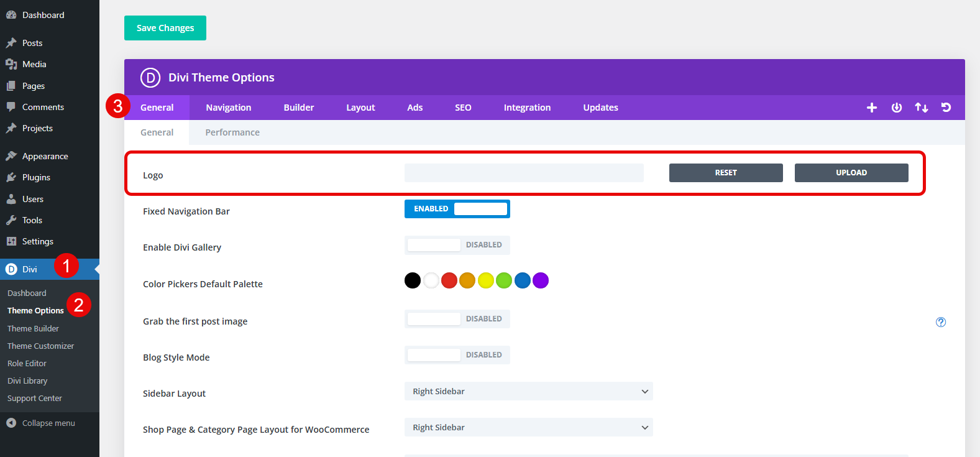Open Theme Builder in Divi submenu
This screenshot has width=980, height=457.
pyautogui.click(x=33, y=328)
